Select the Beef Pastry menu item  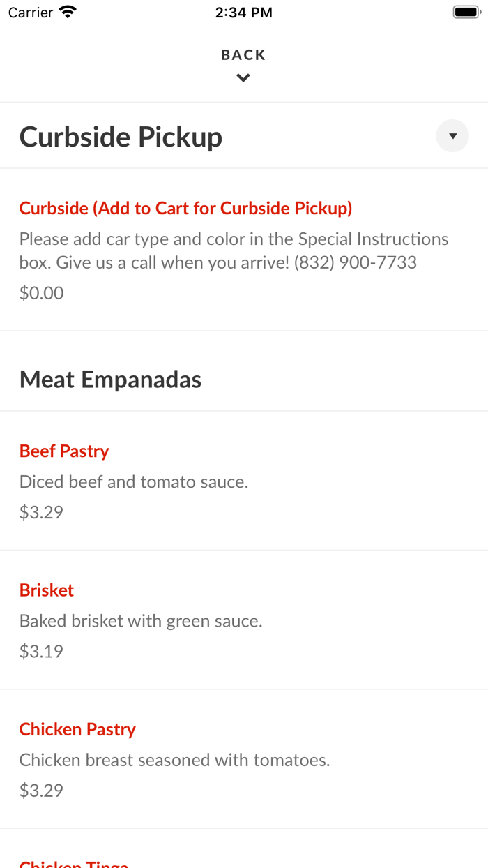click(64, 451)
